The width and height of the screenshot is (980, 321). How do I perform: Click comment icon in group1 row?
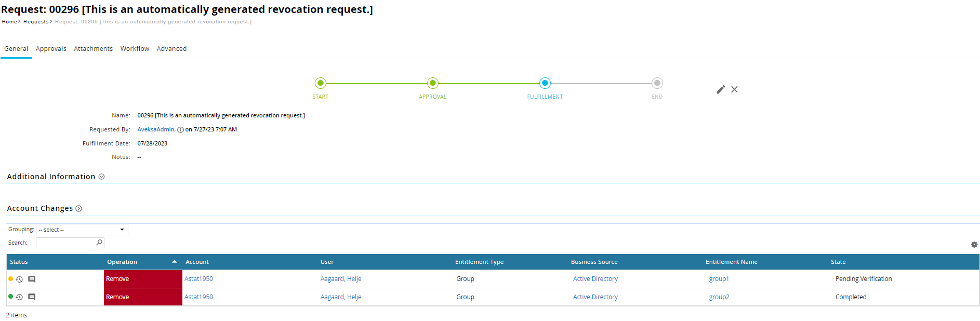click(32, 279)
